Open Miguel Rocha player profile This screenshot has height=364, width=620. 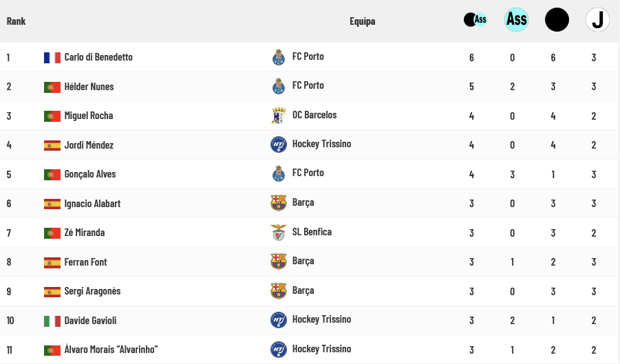point(89,116)
